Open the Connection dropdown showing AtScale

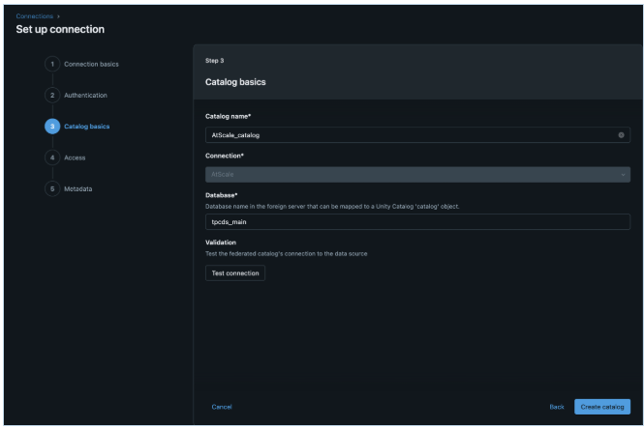click(x=417, y=174)
